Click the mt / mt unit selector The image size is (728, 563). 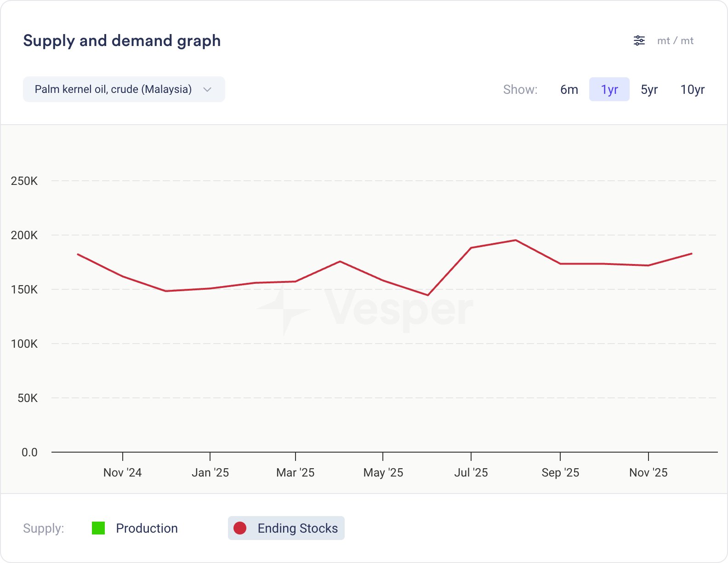click(x=675, y=40)
